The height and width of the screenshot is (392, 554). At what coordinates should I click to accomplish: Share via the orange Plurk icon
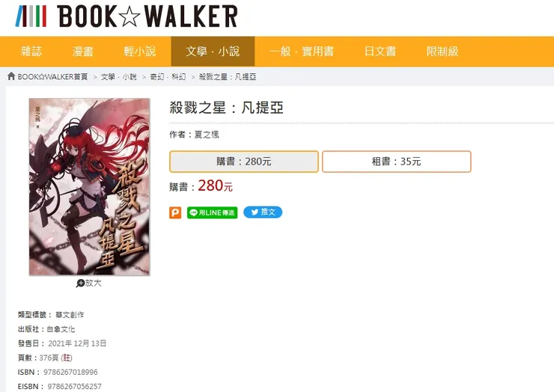(x=175, y=212)
